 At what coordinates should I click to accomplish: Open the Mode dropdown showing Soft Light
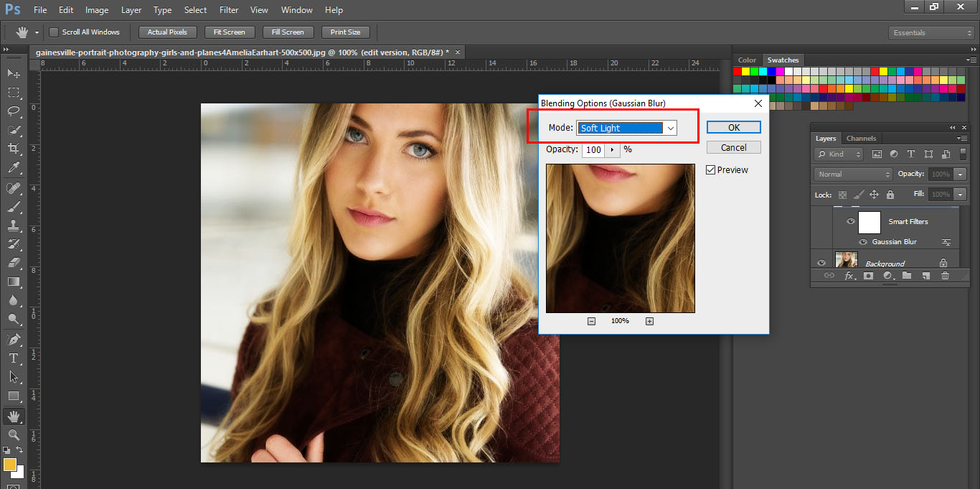(671, 127)
